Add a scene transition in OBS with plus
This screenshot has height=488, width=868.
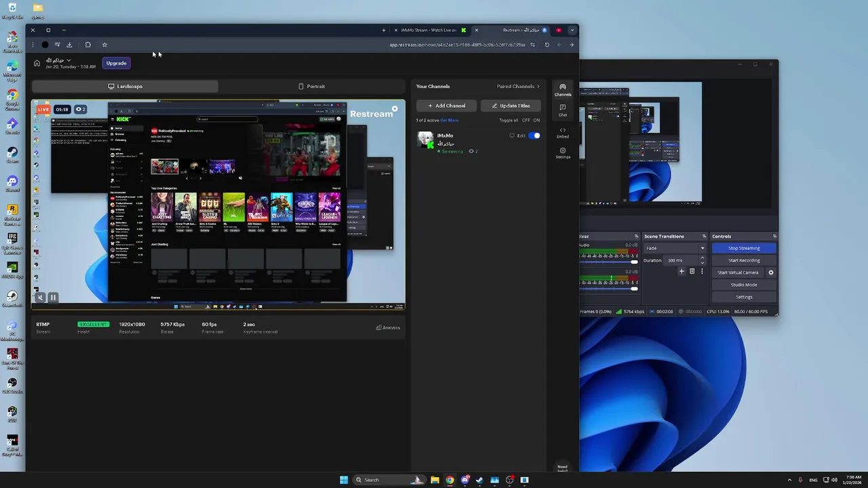click(682, 272)
